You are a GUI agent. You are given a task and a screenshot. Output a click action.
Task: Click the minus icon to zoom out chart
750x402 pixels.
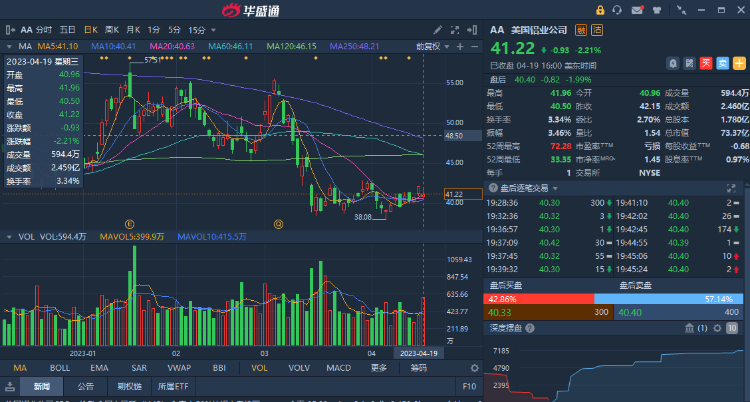tap(474, 46)
